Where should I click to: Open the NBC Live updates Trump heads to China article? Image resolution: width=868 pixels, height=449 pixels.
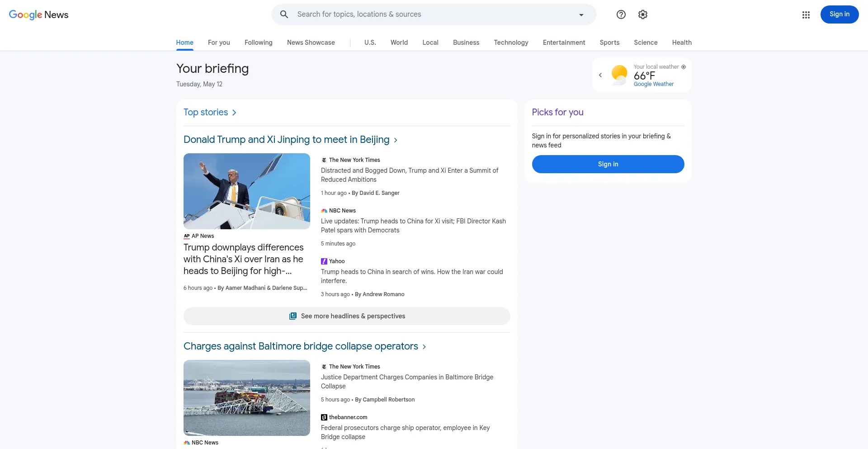[413, 226]
